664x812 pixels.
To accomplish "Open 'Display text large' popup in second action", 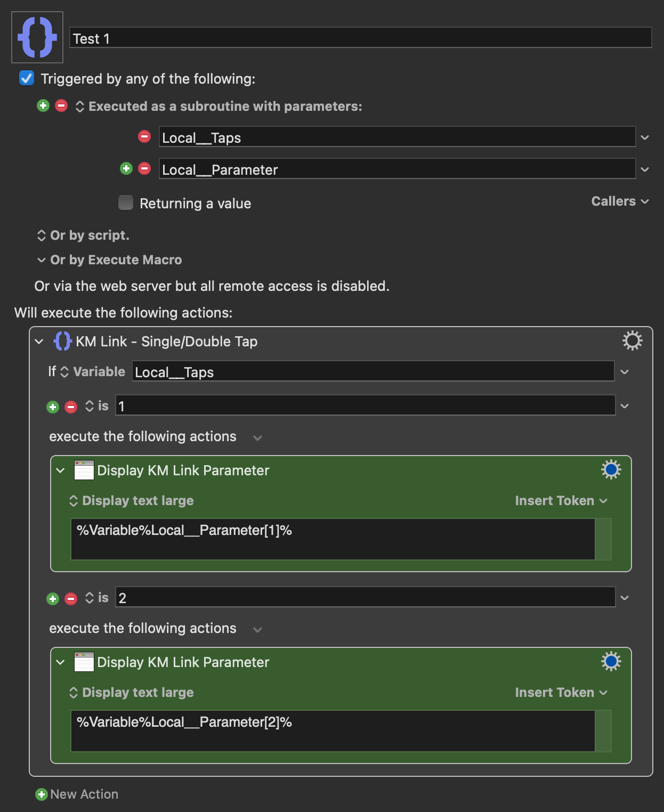I will pos(132,693).
